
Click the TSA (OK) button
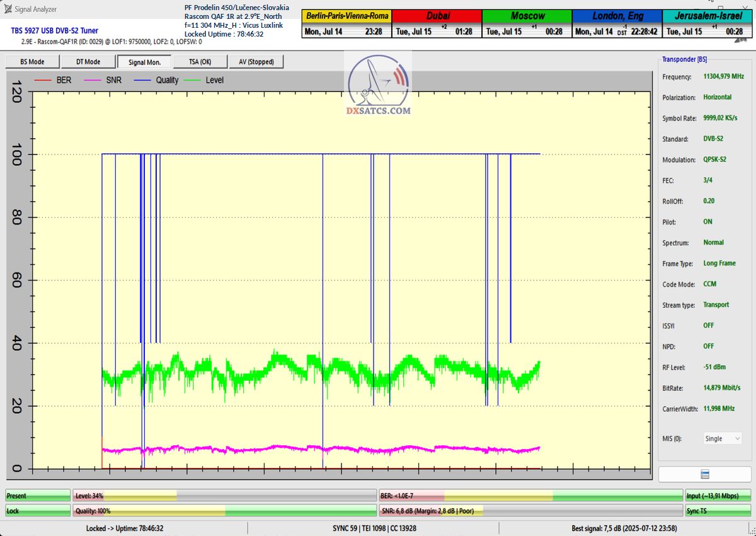pyautogui.click(x=200, y=62)
